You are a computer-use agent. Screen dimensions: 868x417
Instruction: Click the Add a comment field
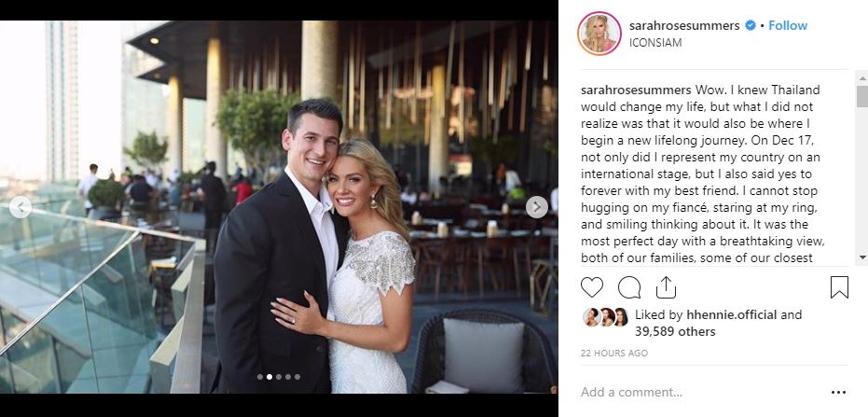(703, 393)
